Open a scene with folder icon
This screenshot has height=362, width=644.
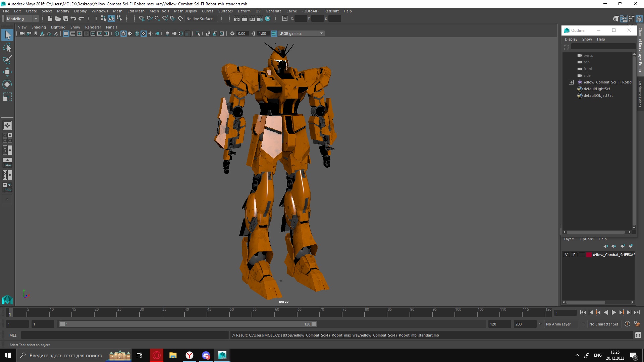tap(58, 19)
